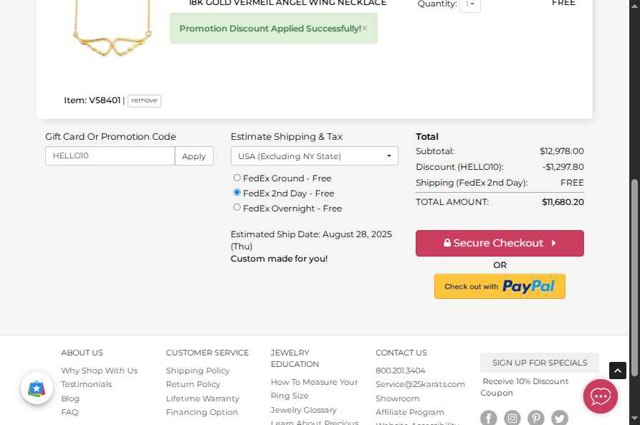Open the Twitter social icon
640x425 pixels.
point(560,418)
